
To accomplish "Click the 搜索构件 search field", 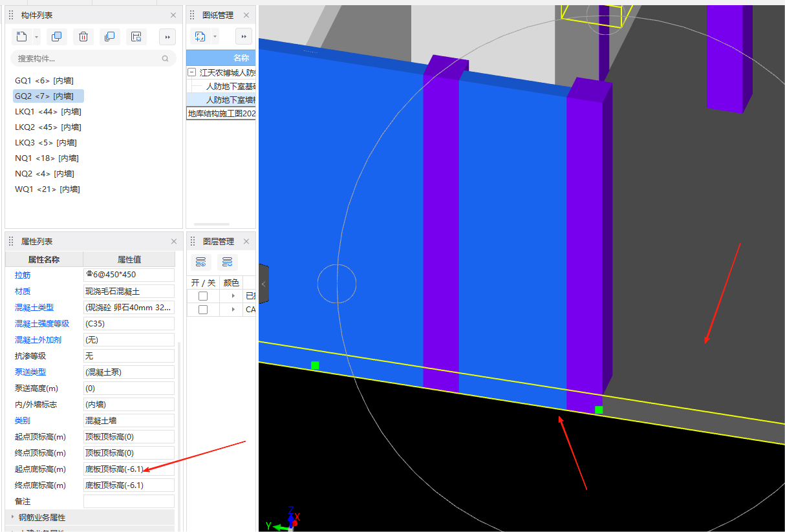I will pos(87,59).
